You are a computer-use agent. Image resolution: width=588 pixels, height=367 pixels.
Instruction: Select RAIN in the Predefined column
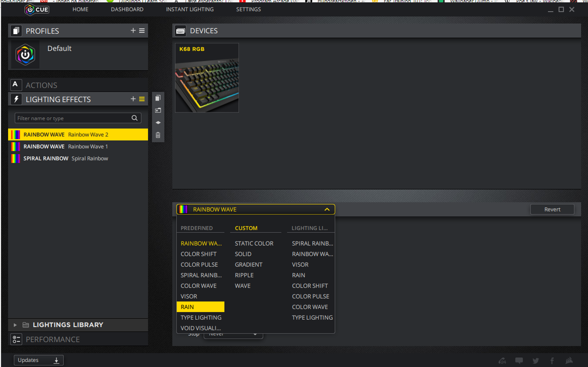tap(200, 307)
